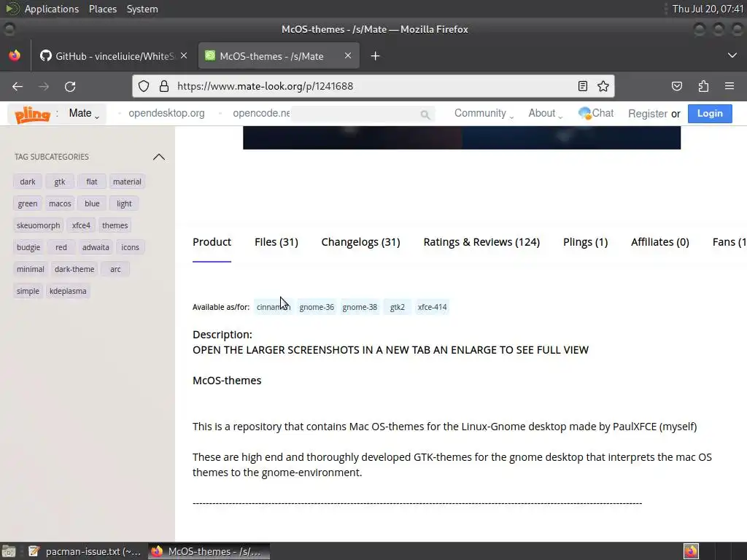The width and height of the screenshot is (747, 560).
Task: Open the Files (31) tab
Action: click(276, 242)
